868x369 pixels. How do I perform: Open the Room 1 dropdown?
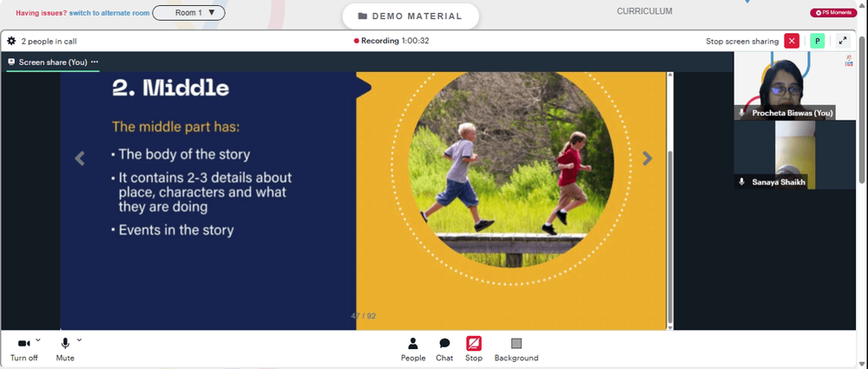[x=188, y=13]
